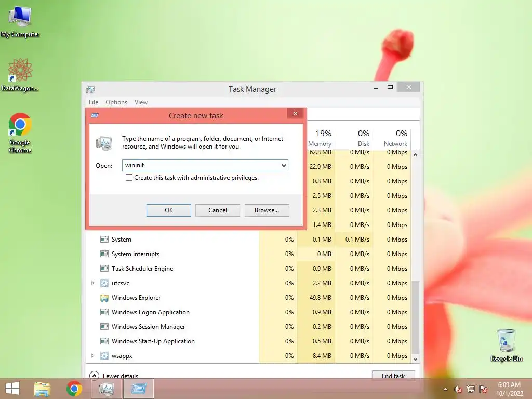Close the Create new task dialog
The width and height of the screenshot is (532, 399).
tap(296, 114)
